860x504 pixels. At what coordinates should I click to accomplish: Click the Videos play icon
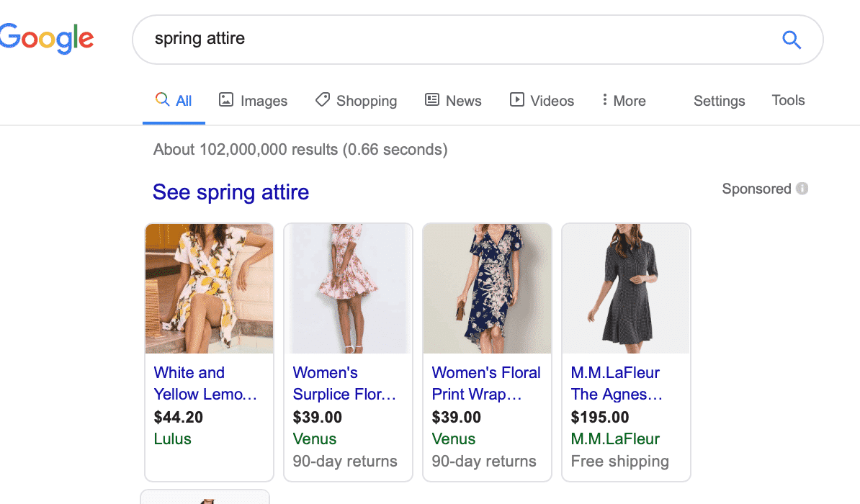point(516,100)
